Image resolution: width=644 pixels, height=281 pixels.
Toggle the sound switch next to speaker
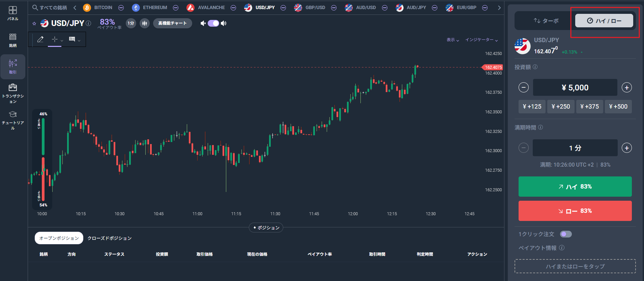(x=213, y=23)
